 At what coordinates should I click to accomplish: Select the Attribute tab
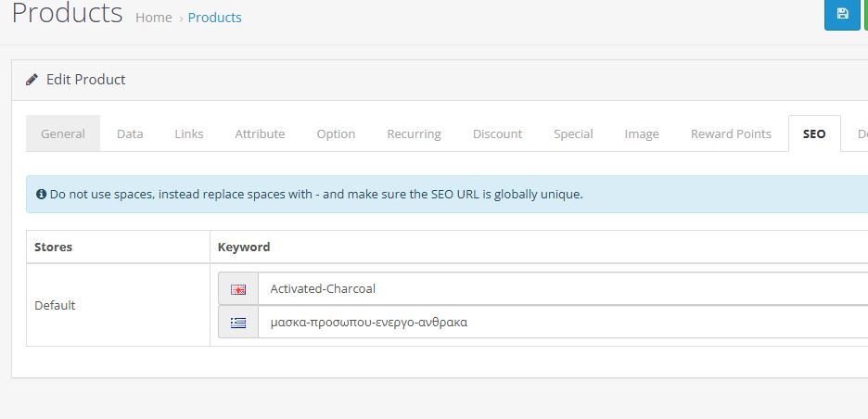tap(260, 133)
